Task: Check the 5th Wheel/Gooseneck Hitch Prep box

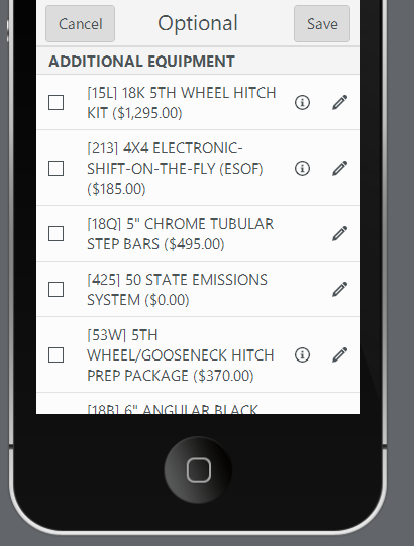Action: [56, 355]
